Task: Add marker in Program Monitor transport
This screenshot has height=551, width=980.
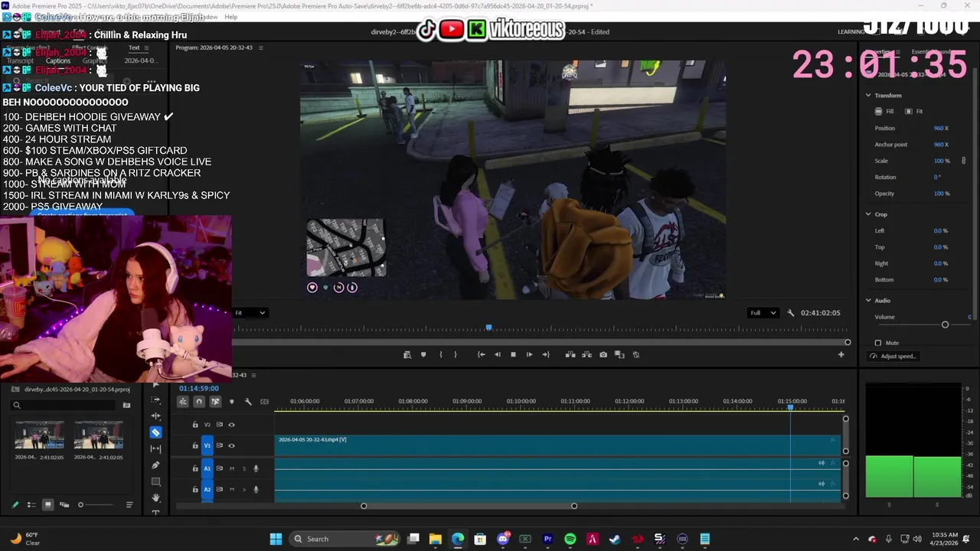Action: 423,354
